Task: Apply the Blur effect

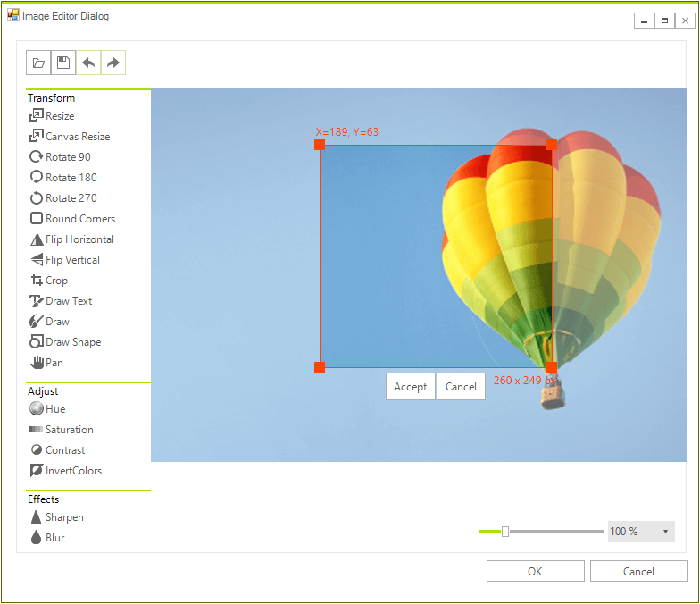Action: coord(47,538)
